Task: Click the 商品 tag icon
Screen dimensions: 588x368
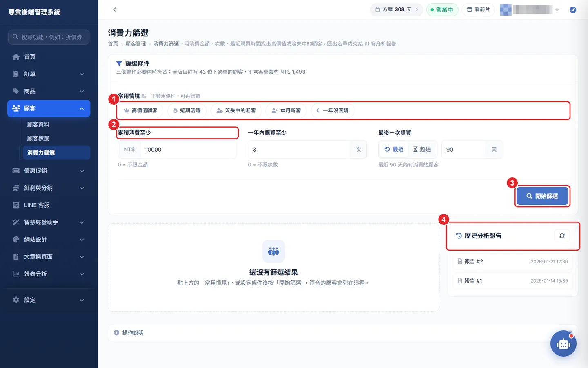Action: pyautogui.click(x=16, y=91)
